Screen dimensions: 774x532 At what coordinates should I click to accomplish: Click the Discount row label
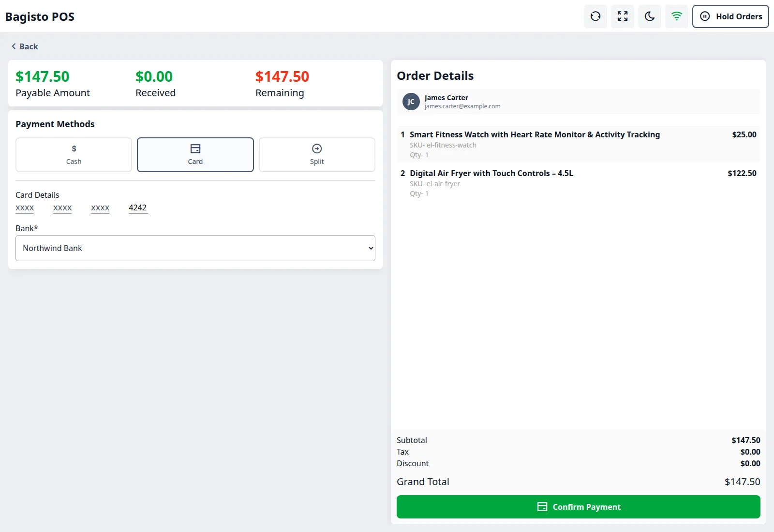coord(413,463)
